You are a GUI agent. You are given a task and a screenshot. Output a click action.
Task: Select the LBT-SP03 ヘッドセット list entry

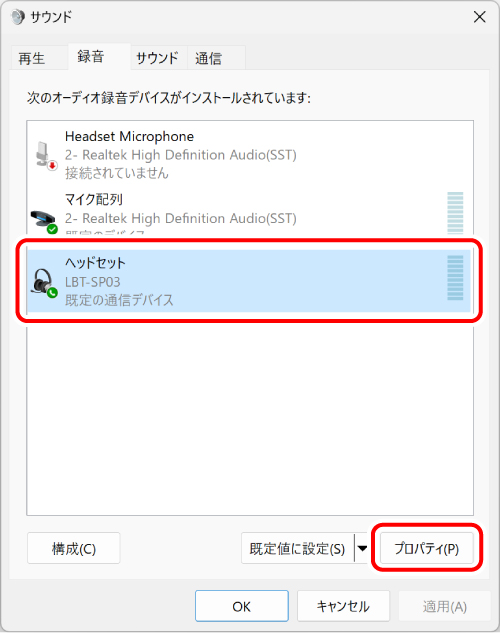pyautogui.click(x=249, y=281)
